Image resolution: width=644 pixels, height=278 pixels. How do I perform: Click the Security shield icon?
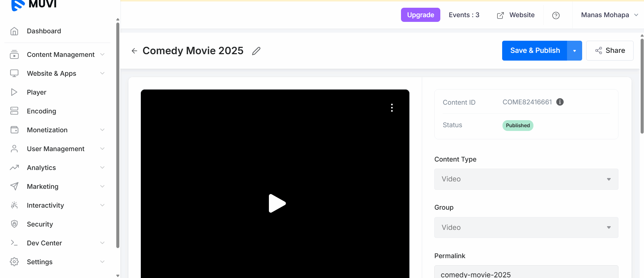[x=14, y=224]
